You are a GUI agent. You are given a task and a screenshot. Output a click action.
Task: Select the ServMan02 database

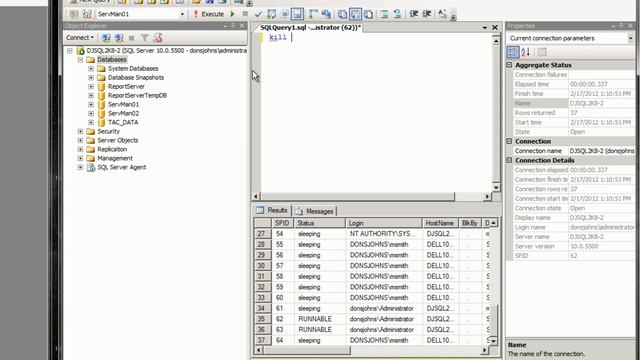tap(123, 113)
